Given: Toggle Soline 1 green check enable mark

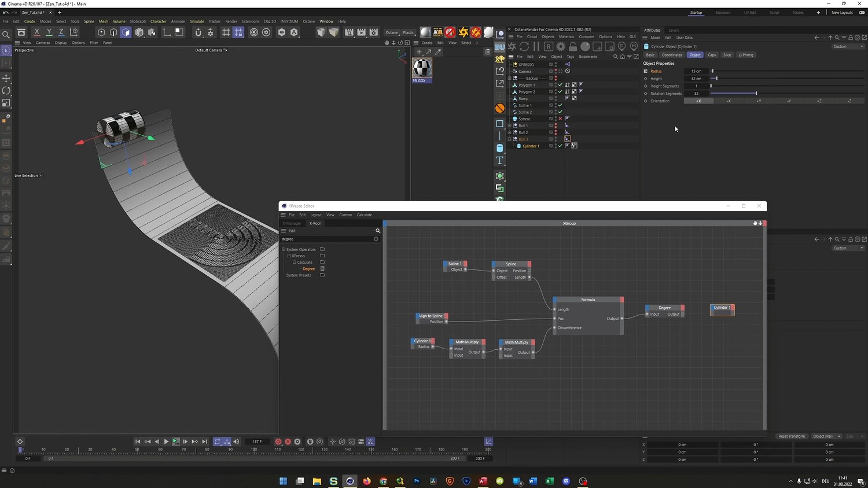Looking at the screenshot, I should pyautogui.click(x=560, y=105).
